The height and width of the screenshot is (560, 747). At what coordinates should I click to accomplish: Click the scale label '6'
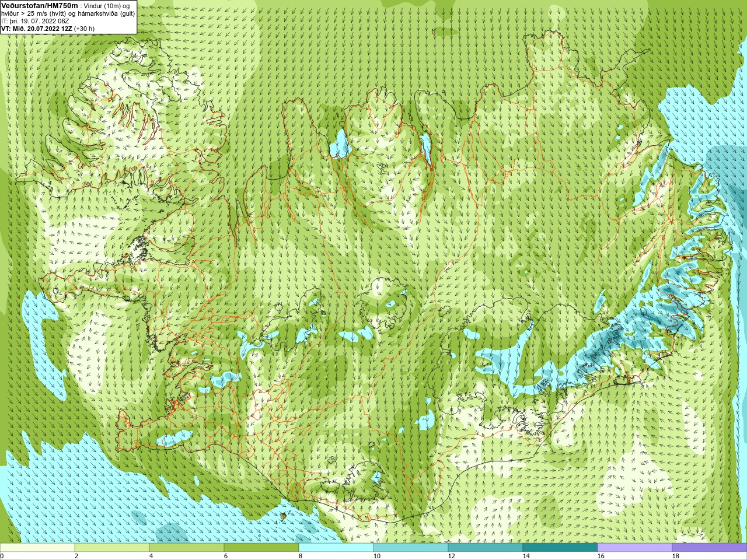tap(226, 556)
